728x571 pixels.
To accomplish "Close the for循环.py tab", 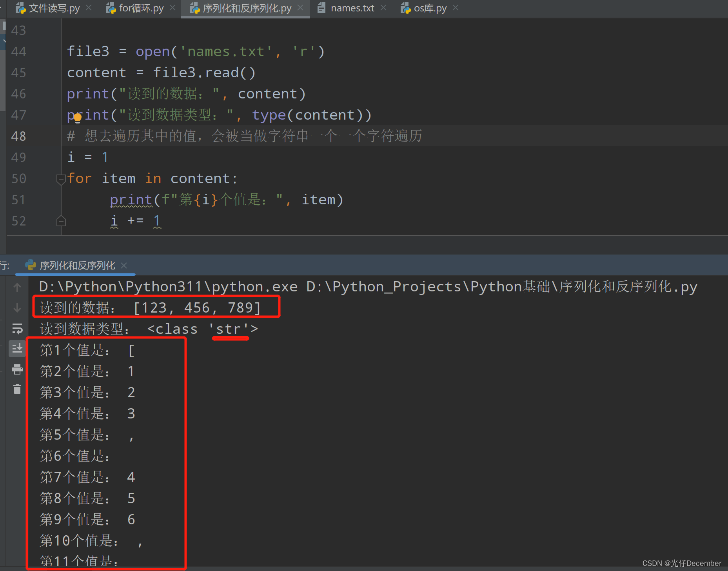I will [x=172, y=8].
